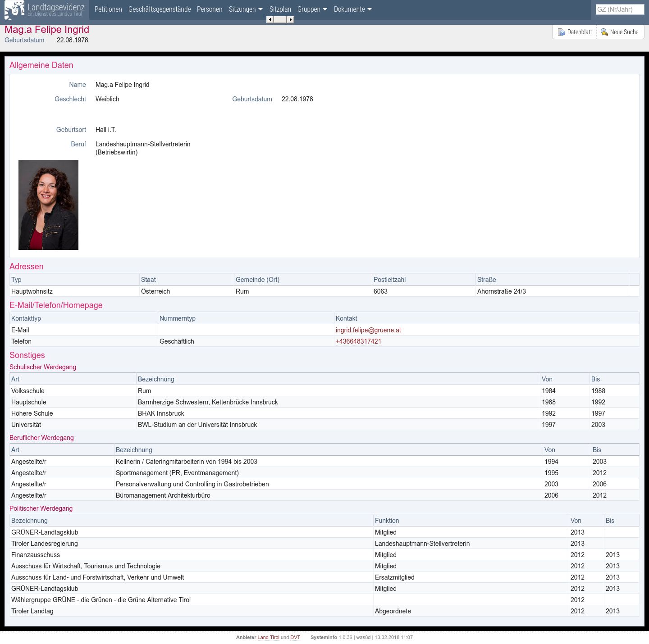Expand the Dokumente dropdown menu

(353, 9)
